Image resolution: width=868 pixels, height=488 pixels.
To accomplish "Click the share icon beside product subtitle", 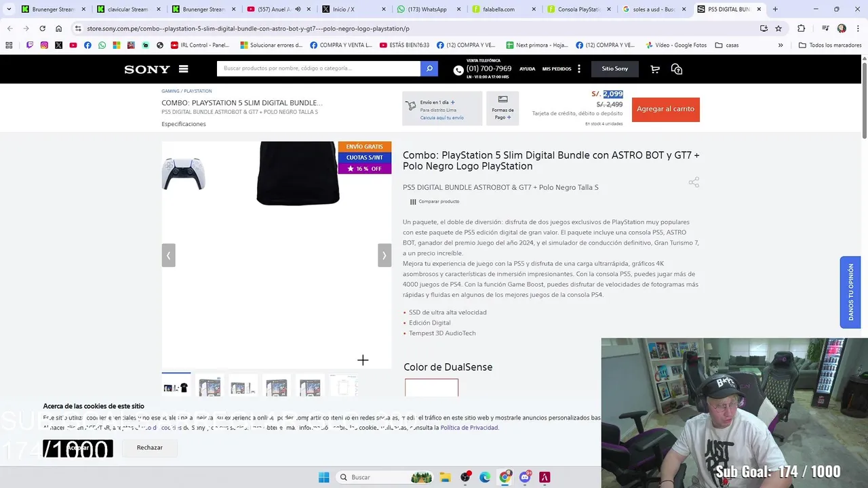I will (694, 182).
